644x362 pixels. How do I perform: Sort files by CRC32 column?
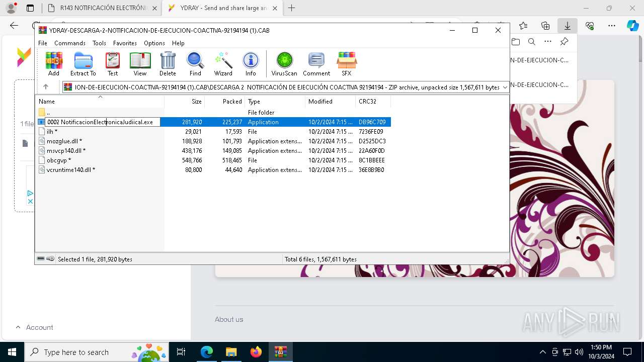click(x=373, y=102)
